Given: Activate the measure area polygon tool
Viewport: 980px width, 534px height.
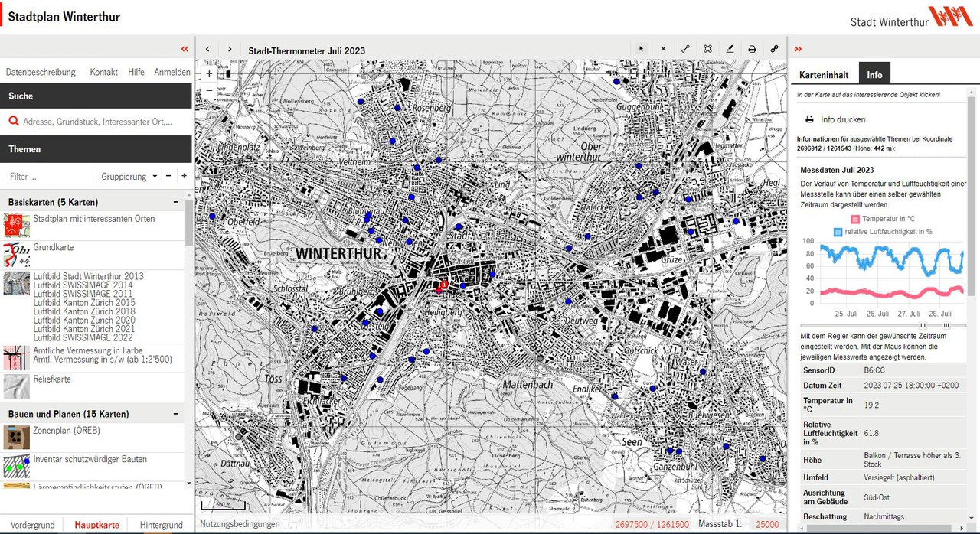Looking at the screenshot, I should [x=707, y=49].
